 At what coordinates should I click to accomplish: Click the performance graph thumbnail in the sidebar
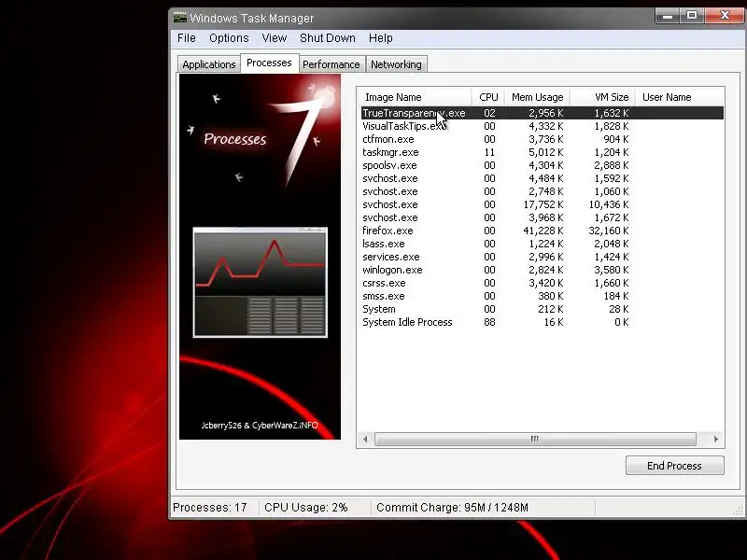pyautogui.click(x=261, y=283)
